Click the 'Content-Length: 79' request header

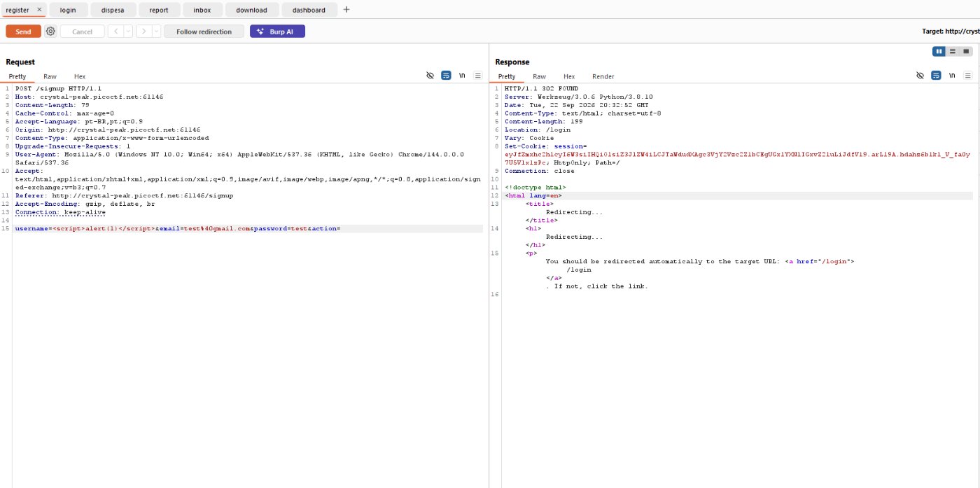(52, 105)
